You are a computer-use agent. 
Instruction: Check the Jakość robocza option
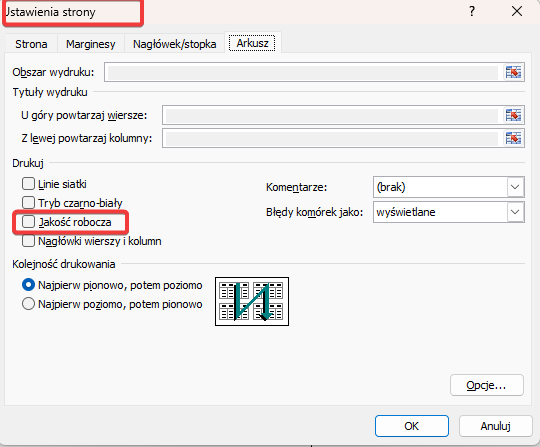pos(28,222)
